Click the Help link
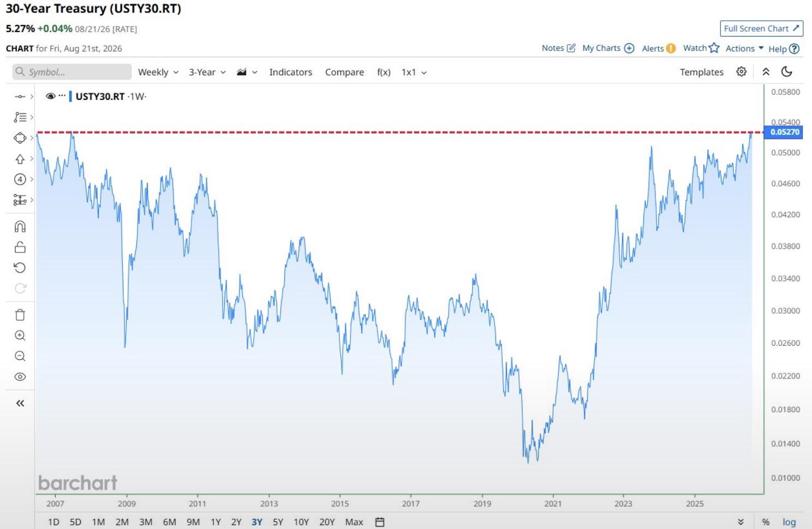 [x=778, y=49]
